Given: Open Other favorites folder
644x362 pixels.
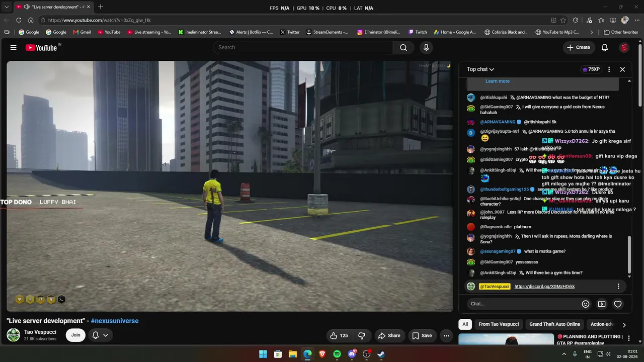Looking at the screenshot, I should point(621,32).
